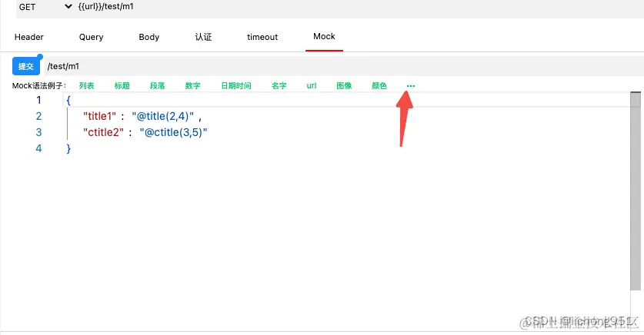This screenshot has height=335, width=644.
Task: Select the timeout tab
Action: [x=262, y=37]
